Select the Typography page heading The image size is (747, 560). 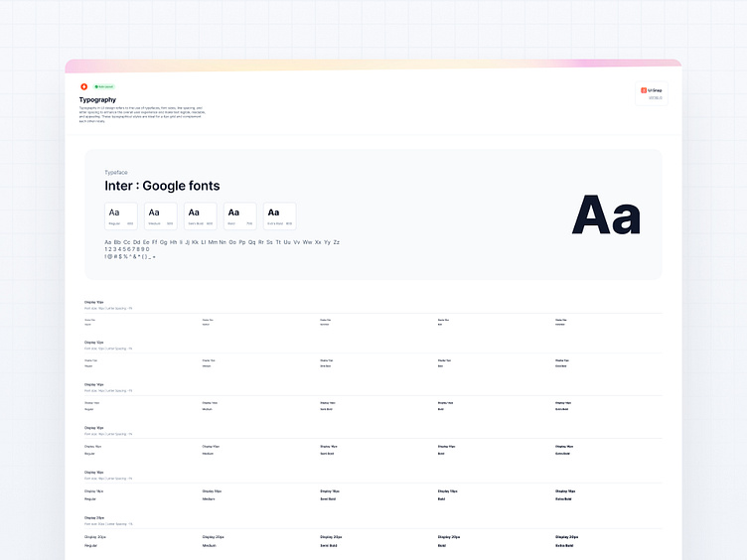(x=97, y=99)
